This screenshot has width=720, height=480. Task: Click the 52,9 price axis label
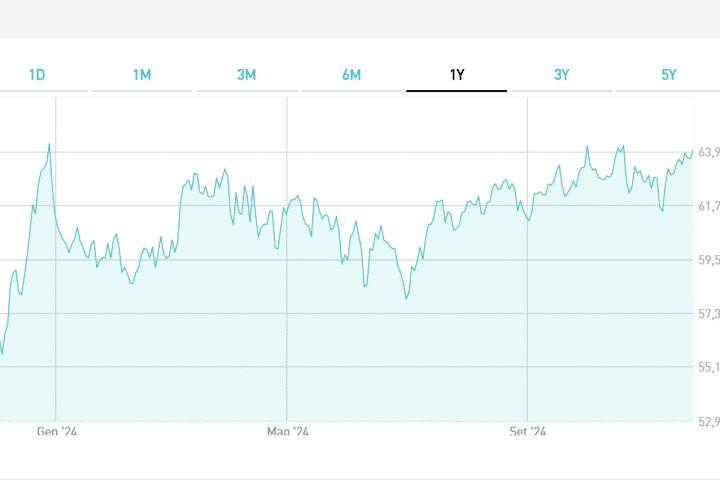pos(709,421)
